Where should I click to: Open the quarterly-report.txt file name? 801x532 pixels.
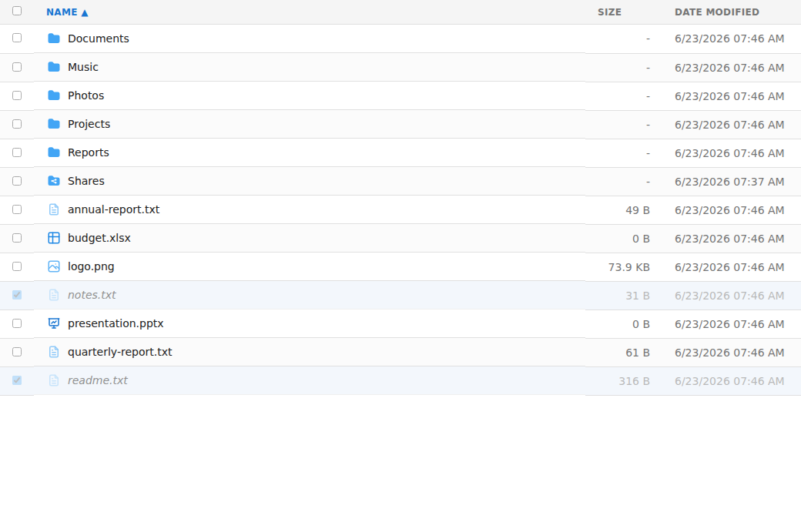120,352
